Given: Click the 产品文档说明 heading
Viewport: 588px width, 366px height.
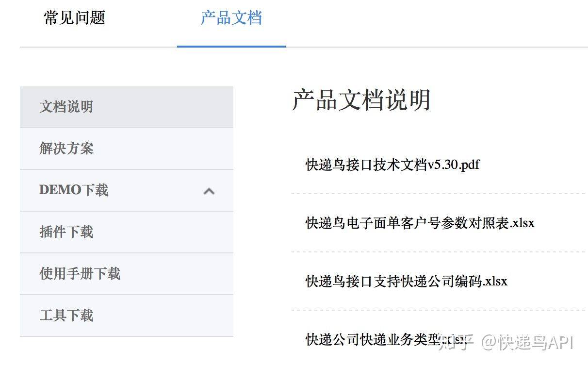Looking at the screenshot, I should pyautogui.click(x=361, y=100).
